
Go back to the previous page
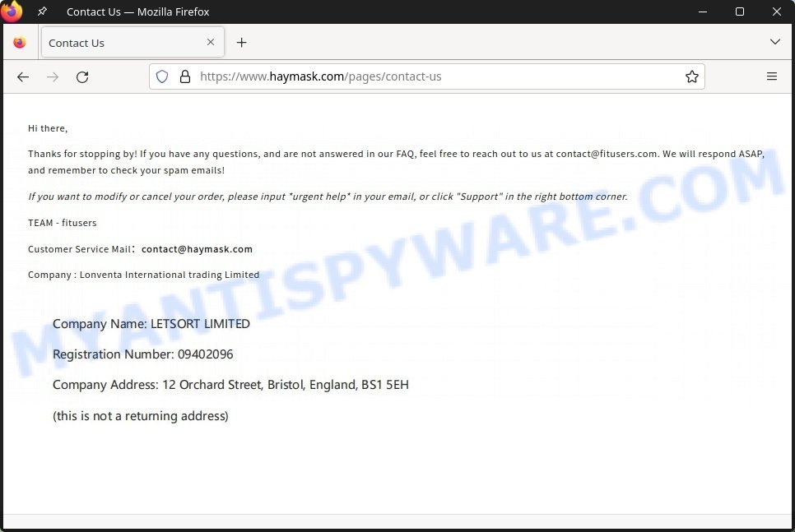pyautogui.click(x=23, y=77)
